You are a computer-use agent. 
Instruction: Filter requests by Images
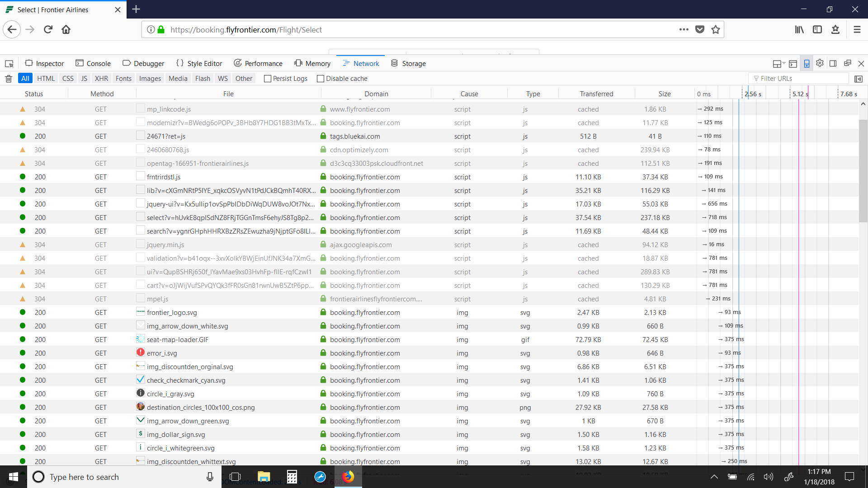click(150, 79)
